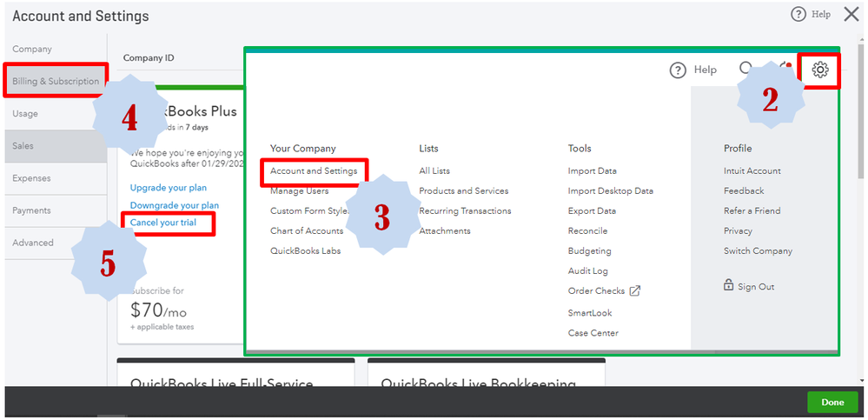Image resolution: width=868 pixels, height=420 pixels.
Task: Open Manage Users
Action: 300,191
